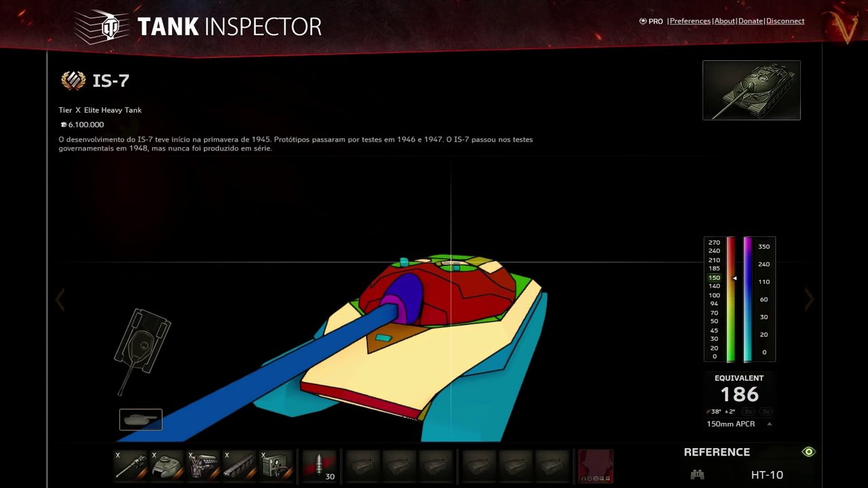Open the About link
Image resolution: width=868 pixels, height=488 pixels.
click(725, 21)
